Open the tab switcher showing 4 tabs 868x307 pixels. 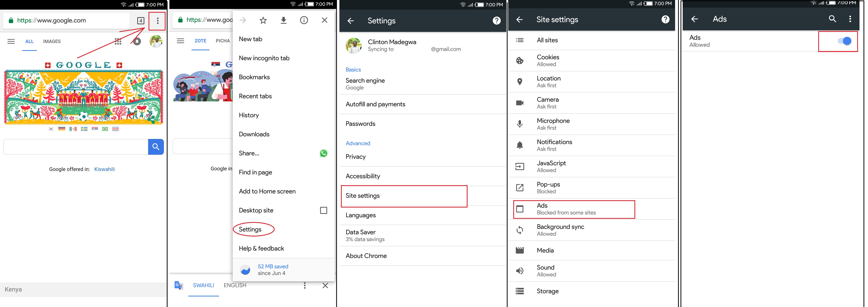(x=141, y=21)
